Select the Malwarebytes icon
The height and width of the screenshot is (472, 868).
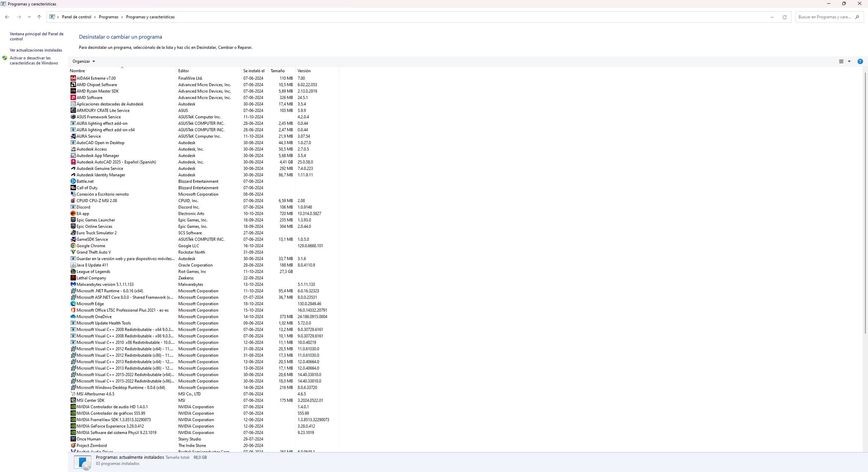(x=73, y=284)
